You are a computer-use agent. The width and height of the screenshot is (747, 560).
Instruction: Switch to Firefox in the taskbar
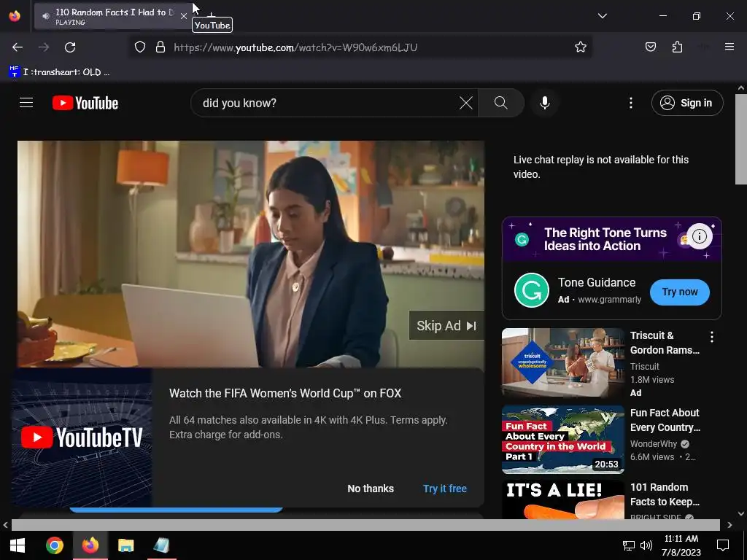pyautogui.click(x=90, y=545)
